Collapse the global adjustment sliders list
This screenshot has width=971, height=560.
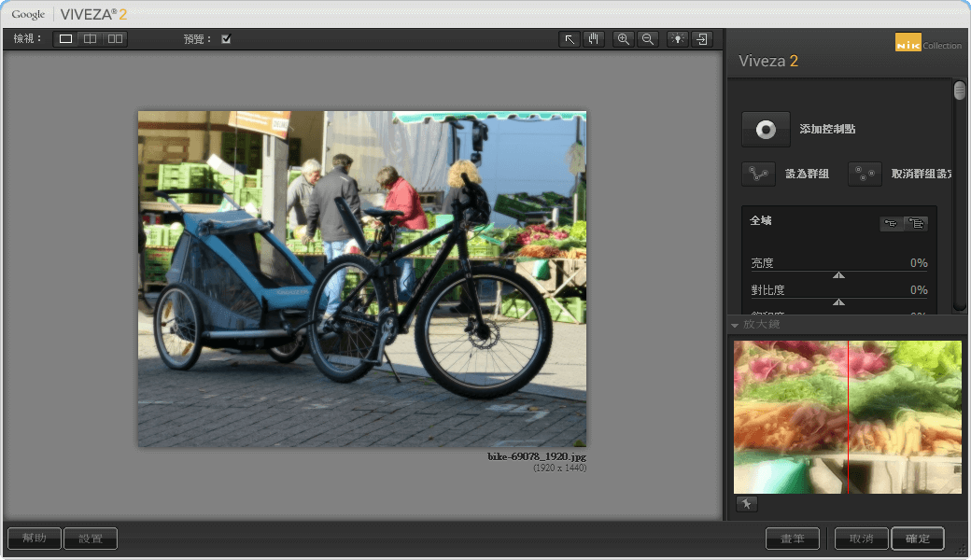pyautogui.click(x=892, y=223)
